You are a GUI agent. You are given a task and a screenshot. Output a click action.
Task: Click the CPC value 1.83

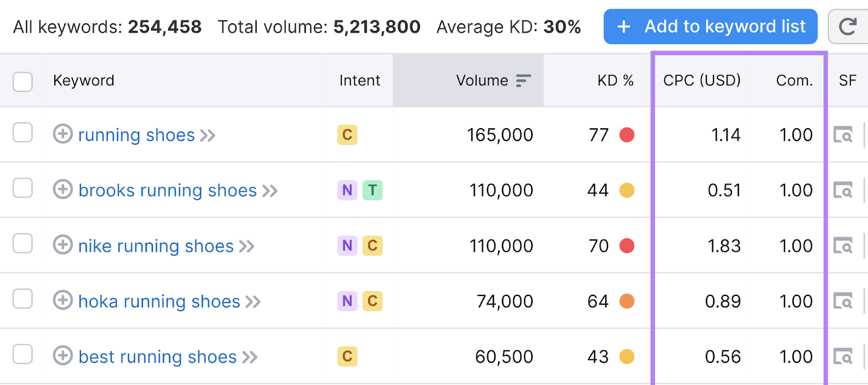724,245
